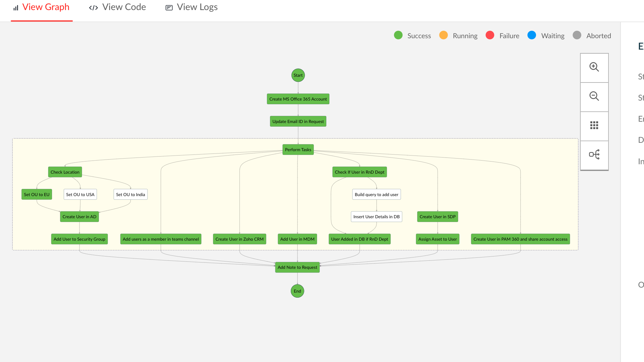644x362 pixels.
Task: Click the code icon beside View Code
Action: point(93,7)
